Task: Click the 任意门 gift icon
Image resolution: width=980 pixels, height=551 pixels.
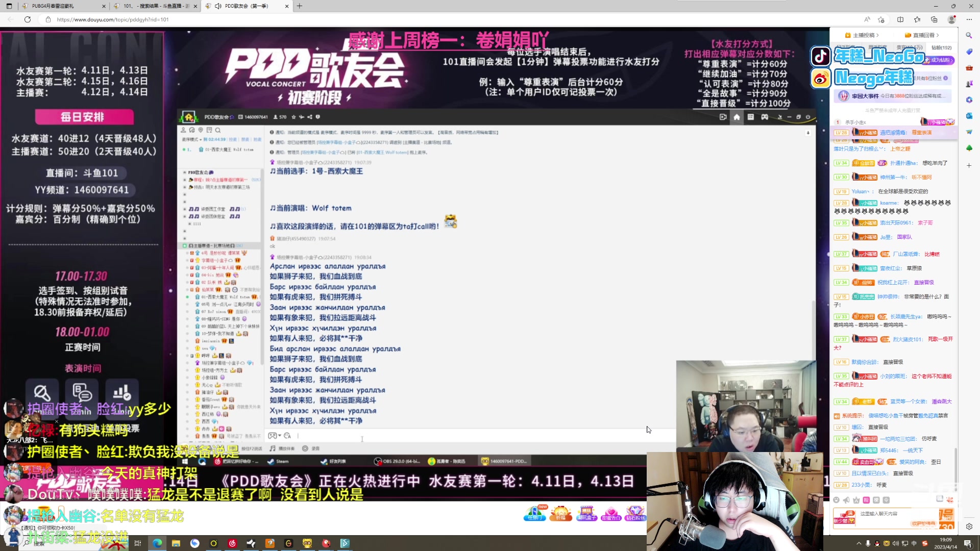Action: (x=534, y=513)
